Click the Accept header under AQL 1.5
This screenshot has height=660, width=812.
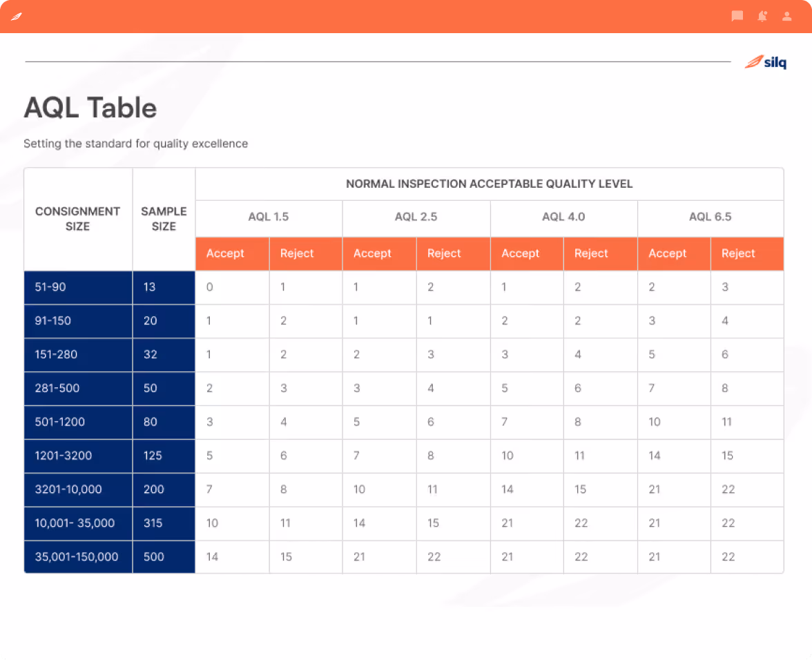pos(232,253)
